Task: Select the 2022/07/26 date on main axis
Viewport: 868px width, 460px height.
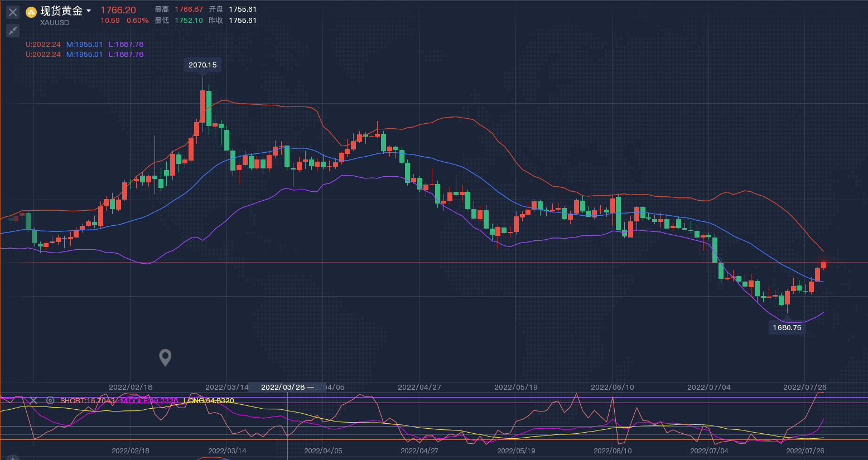Action: pyautogui.click(x=804, y=387)
